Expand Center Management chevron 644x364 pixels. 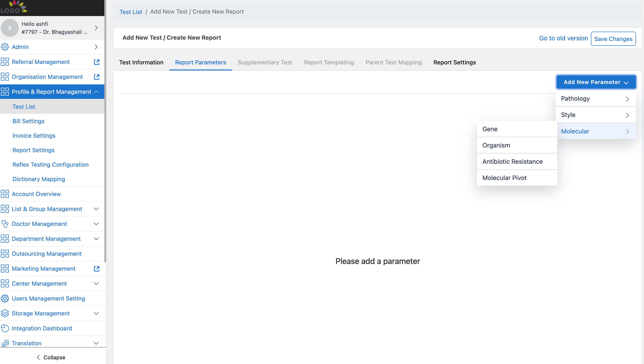[96, 284]
